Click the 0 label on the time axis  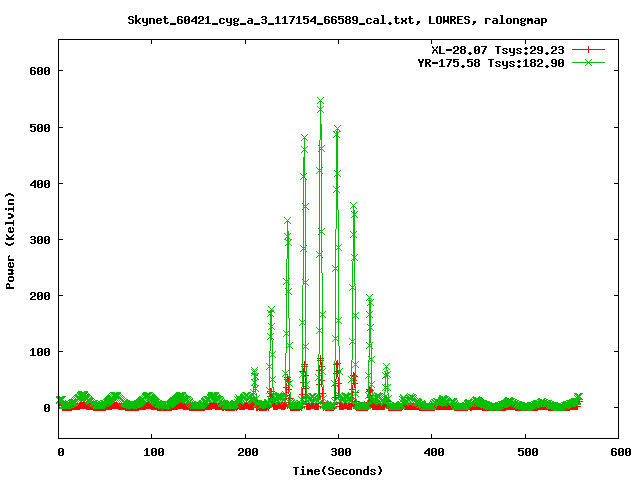click(61, 452)
